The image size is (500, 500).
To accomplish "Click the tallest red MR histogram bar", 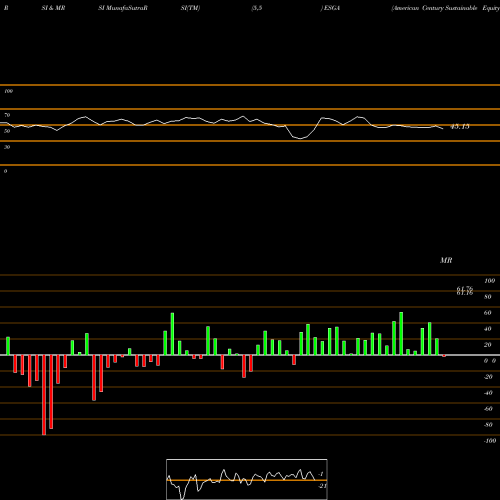I will coord(44,395).
